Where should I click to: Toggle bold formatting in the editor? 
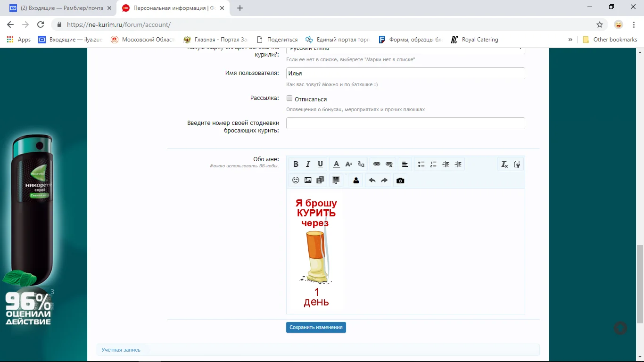pyautogui.click(x=296, y=165)
